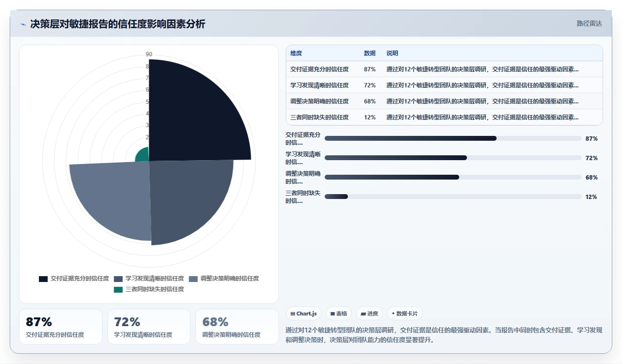
Task: Select table row 学习发现清晰时信任度
Action: point(444,85)
